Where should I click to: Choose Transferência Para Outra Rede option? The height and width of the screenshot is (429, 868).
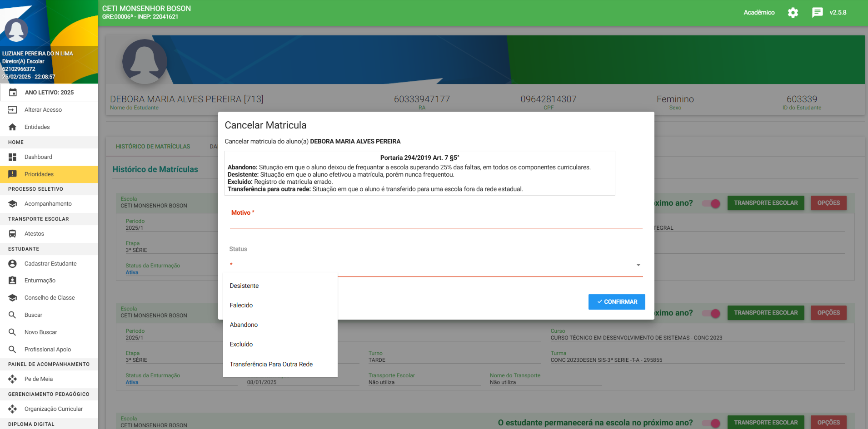click(x=271, y=365)
